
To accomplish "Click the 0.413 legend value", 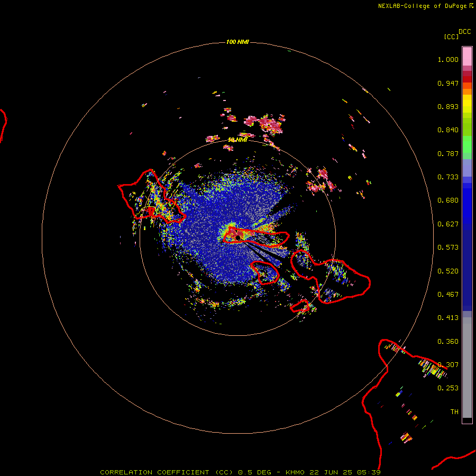I will coord(448,318).
